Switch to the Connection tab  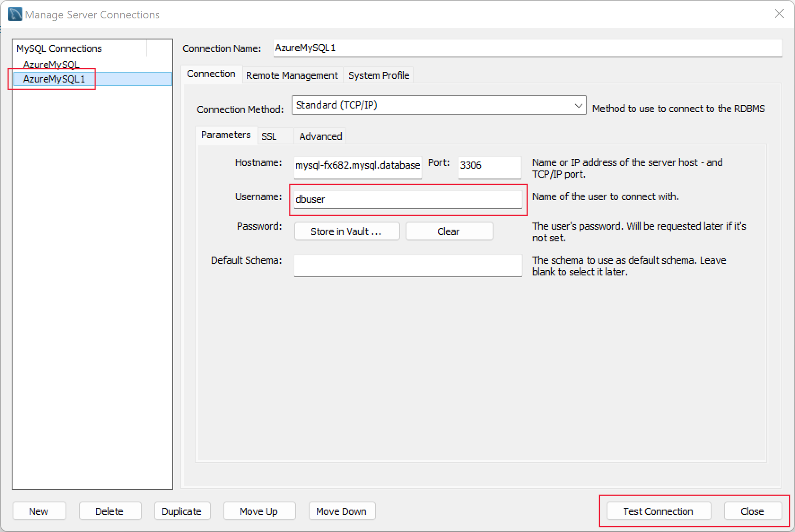[x=211, y=74]
